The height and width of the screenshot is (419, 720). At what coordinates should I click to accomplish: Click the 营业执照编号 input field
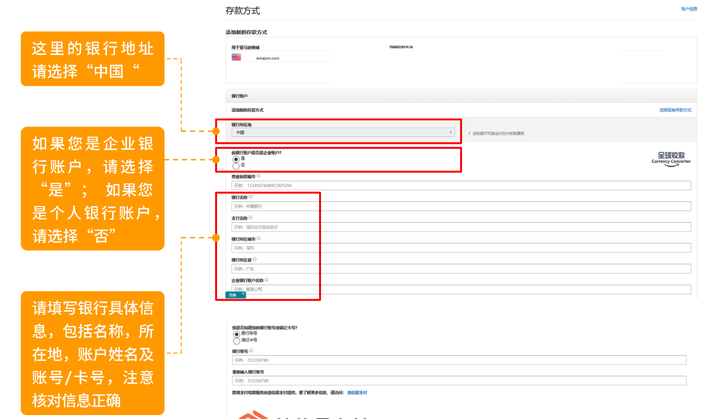tap(461, 186)
